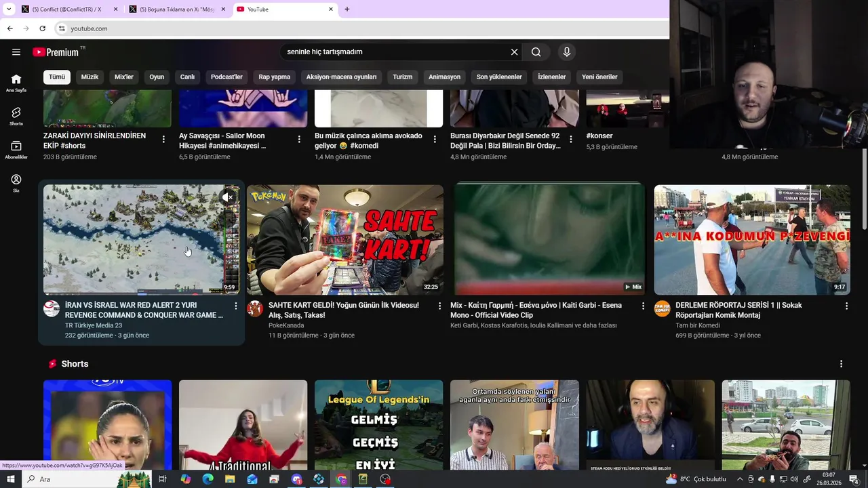This screenshot has height=488, width=868.
Task: Open the Chrome taskbar icon
Action: pos(341,479)
